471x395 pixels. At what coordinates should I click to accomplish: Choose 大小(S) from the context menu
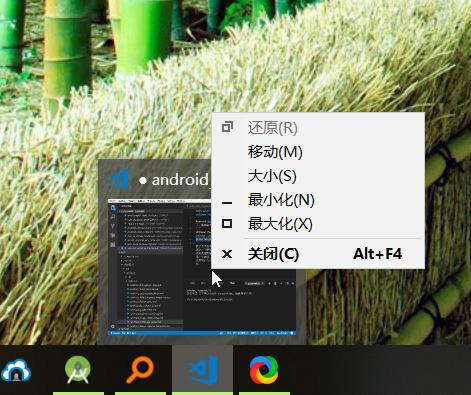tap(318, 176)
